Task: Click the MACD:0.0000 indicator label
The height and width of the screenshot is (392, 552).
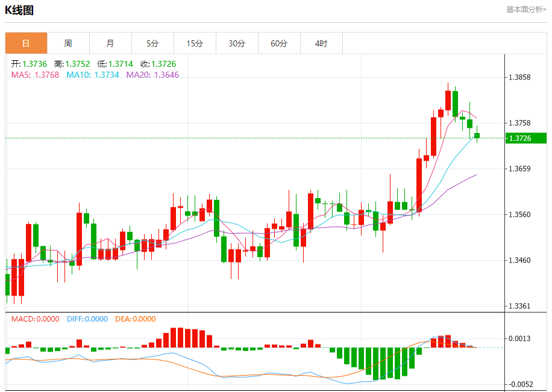Action: pos(35,319)
